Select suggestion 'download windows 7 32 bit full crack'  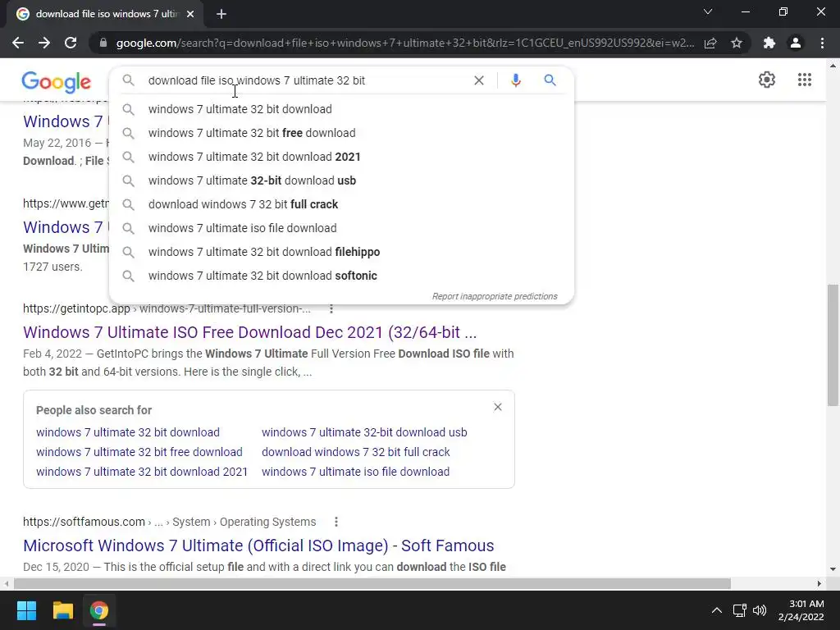[341, 204]
